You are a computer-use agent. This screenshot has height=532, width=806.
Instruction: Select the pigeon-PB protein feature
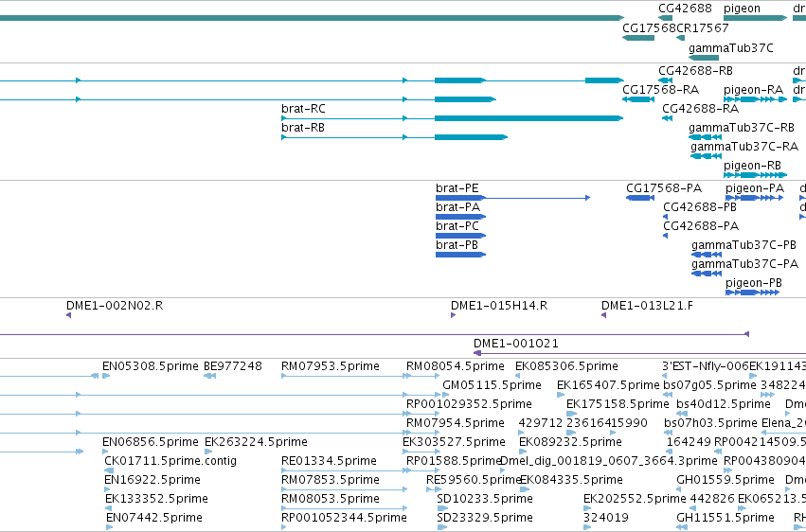(753, 293)
